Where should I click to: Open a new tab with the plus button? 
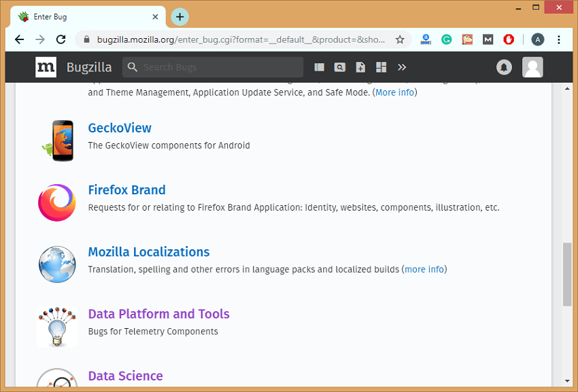[x=180, y=17]
